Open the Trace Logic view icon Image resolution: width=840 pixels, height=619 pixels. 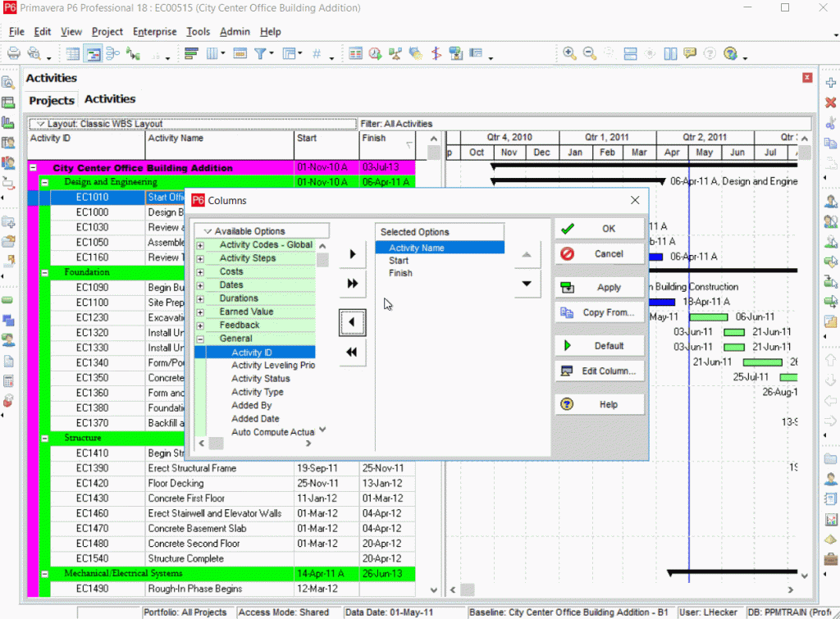(x=133, y=53)
